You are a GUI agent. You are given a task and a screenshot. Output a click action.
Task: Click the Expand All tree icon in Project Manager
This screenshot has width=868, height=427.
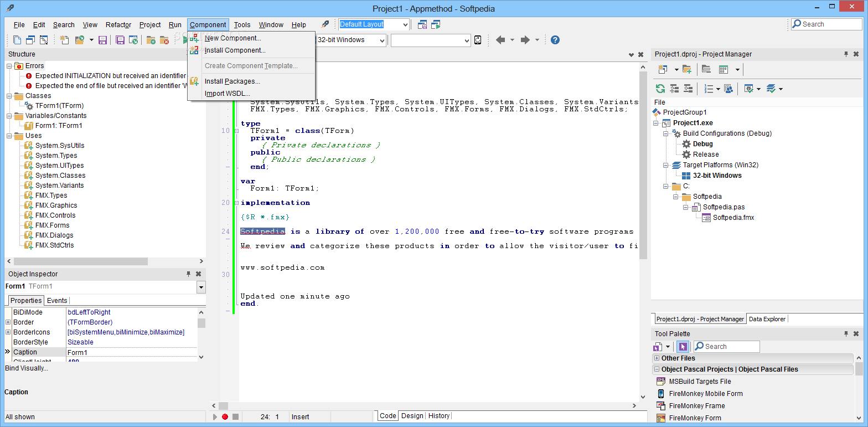click(674, 89)
